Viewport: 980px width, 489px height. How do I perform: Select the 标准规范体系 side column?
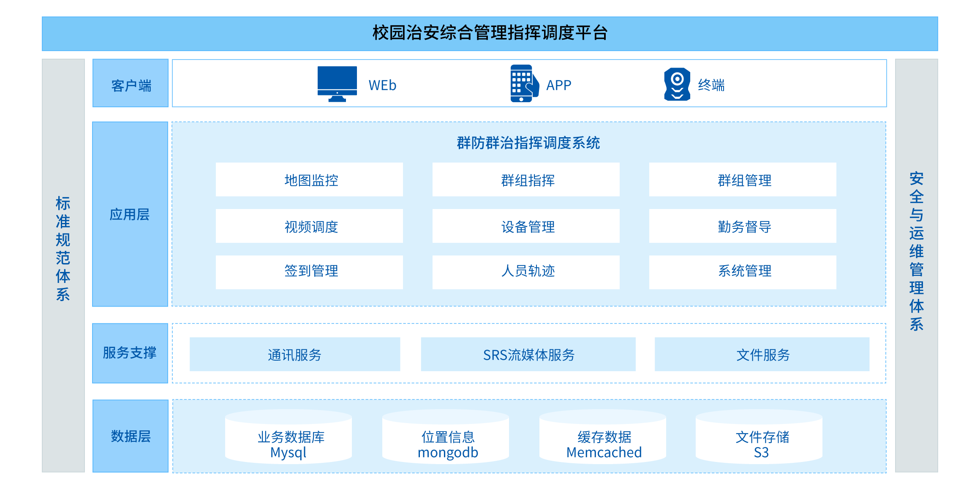pos(63,266)
